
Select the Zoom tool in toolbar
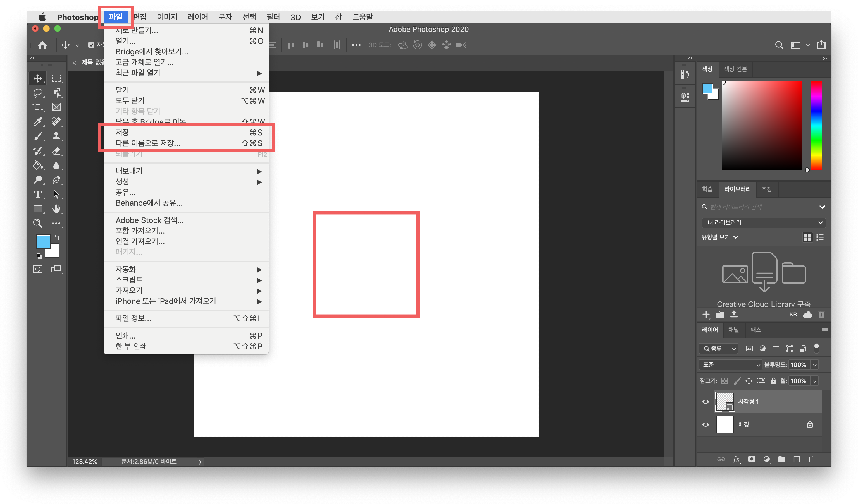pos(37,223)
